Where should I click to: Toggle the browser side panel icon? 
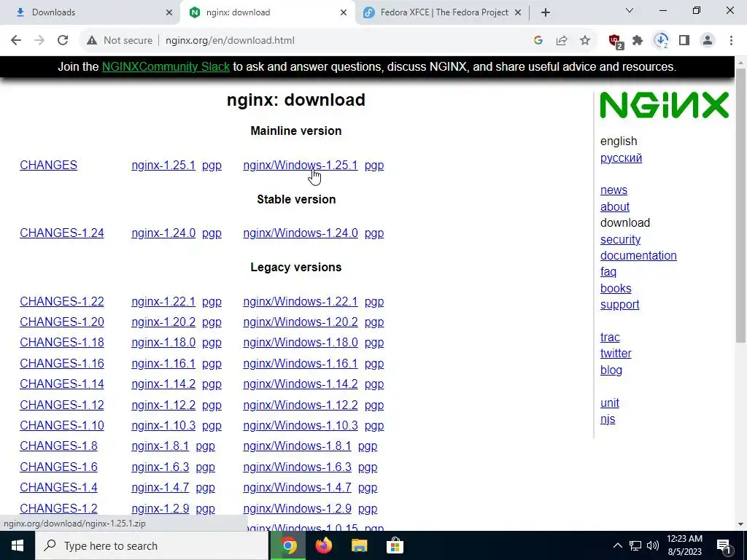tap(684, 41)
